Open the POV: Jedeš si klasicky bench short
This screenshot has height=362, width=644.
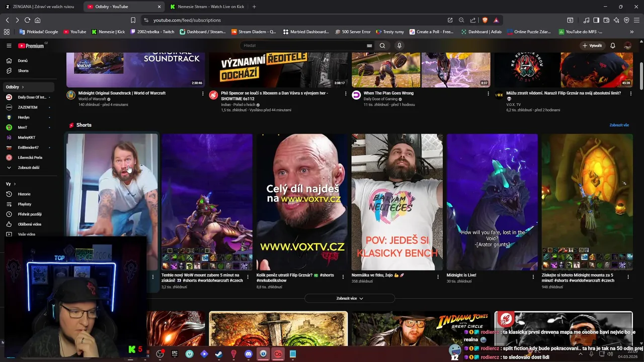tap(397, 202)
